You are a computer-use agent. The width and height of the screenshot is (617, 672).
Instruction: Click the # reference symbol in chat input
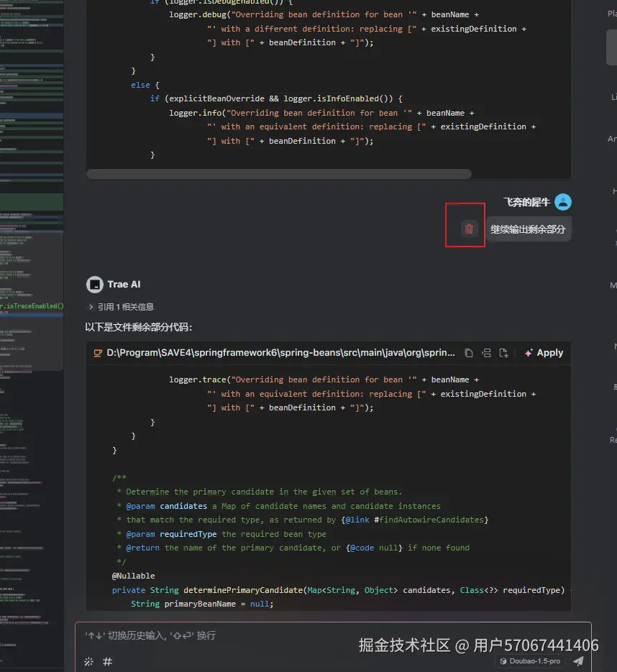(x=107, y=662)
